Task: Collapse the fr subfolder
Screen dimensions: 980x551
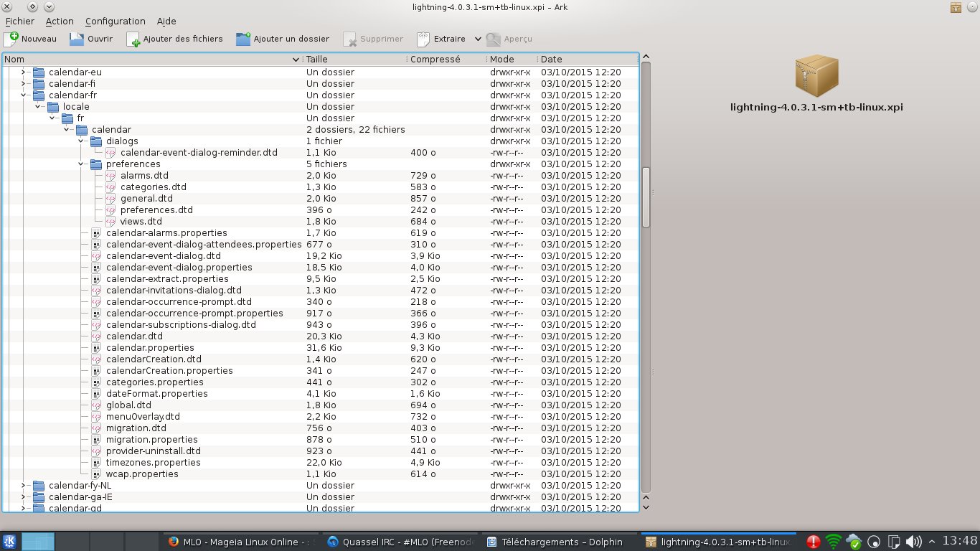Action: click(x=52, y=118)
